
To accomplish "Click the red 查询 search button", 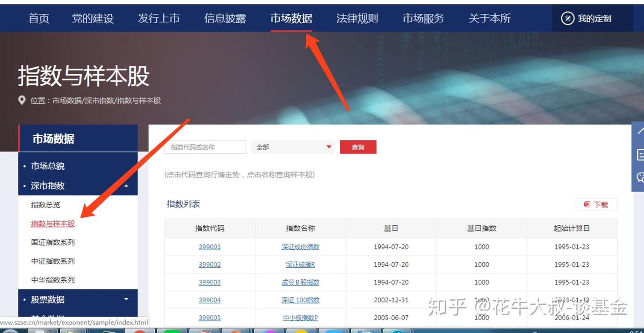I will pos(358,147).
